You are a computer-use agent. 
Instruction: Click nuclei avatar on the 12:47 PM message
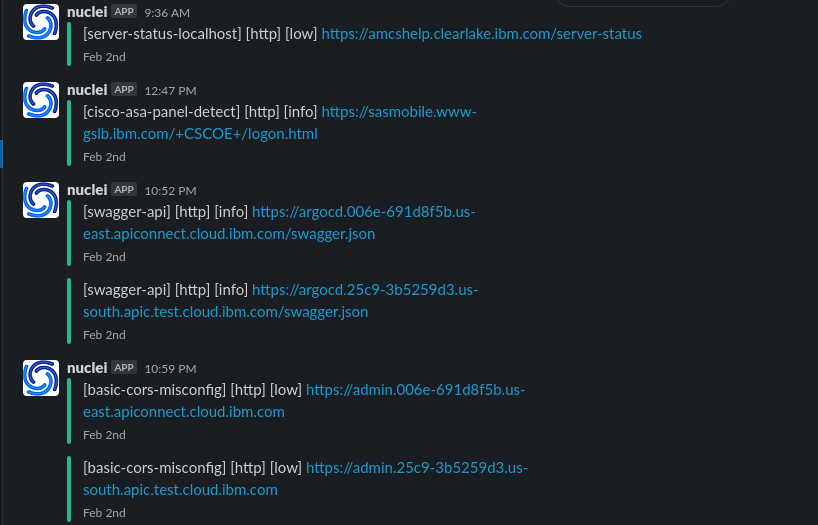(41, 100)
